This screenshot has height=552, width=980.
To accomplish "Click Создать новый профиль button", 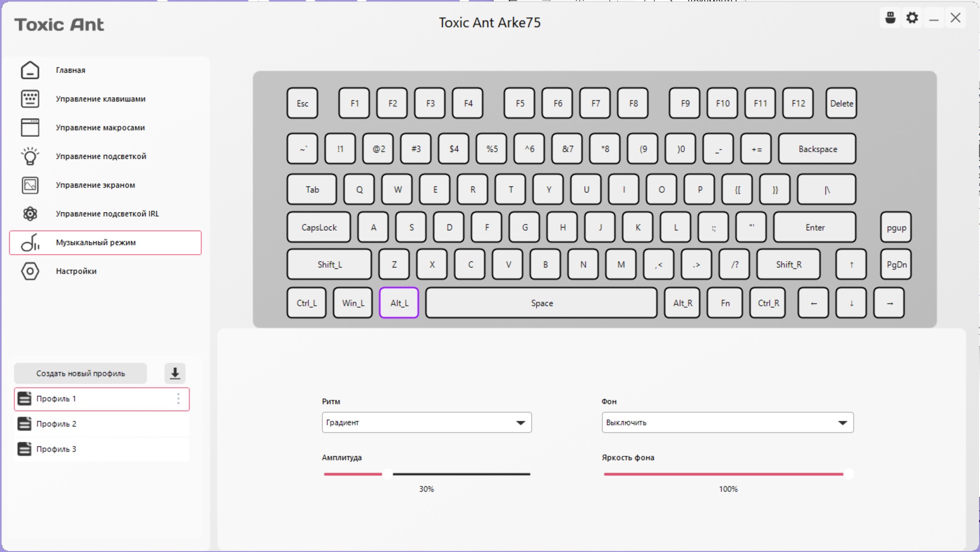I will (x=80, y=374).
